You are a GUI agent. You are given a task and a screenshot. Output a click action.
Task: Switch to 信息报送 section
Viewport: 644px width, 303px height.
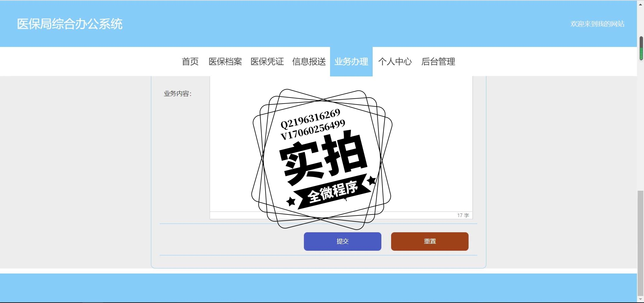[x=309, y=62]
